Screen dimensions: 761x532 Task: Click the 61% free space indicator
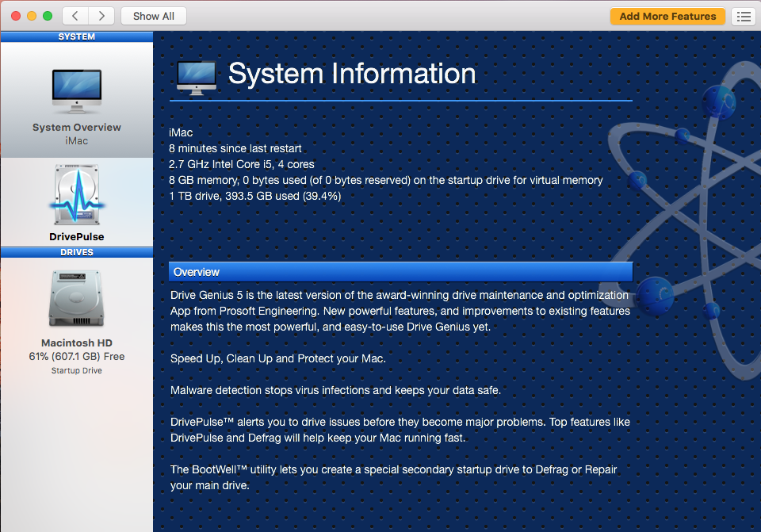[76, 356]
